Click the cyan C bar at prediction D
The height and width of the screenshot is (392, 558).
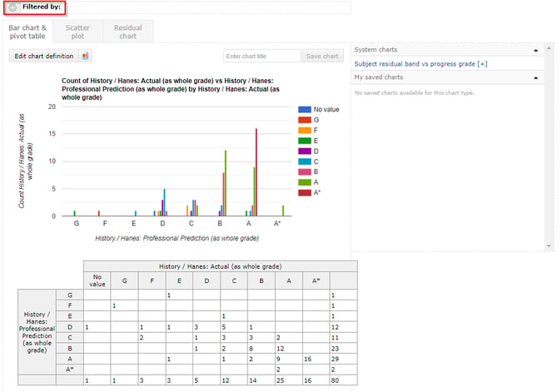point(164,202)
